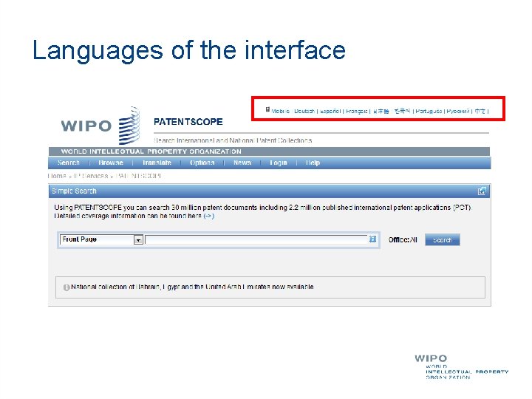This screenshot has height=399, width=532.
Task: Open the News menu
Action: [x=242, y=163]
